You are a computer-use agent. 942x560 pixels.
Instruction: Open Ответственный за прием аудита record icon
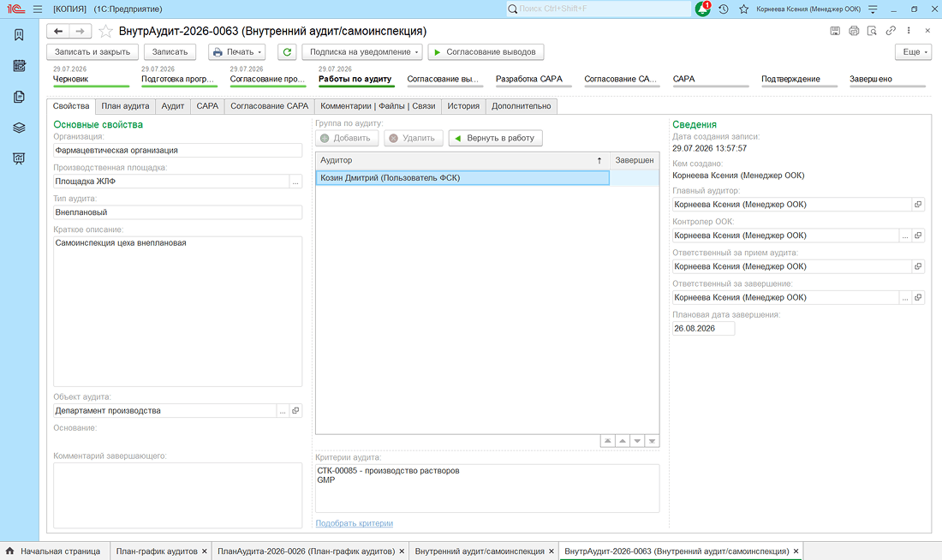click(x=918, y=266)
